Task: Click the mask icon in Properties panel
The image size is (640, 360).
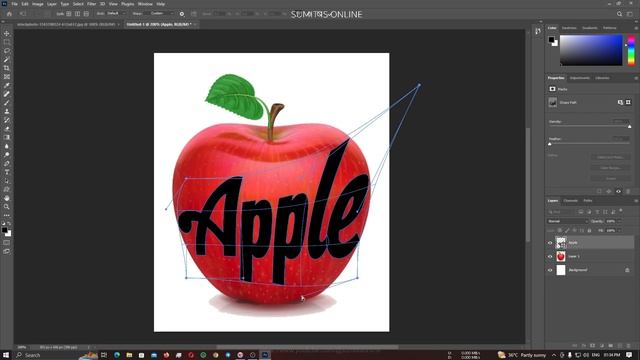Action: [552, 89]
